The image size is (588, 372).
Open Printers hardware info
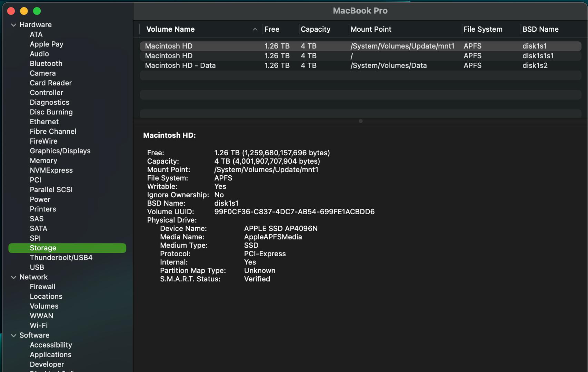coord(43,209)
